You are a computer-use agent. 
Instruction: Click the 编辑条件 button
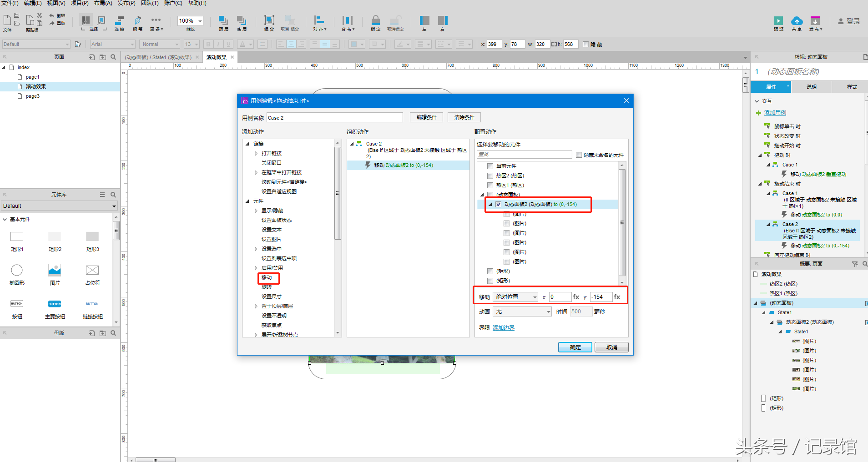[x=426, y=117]
